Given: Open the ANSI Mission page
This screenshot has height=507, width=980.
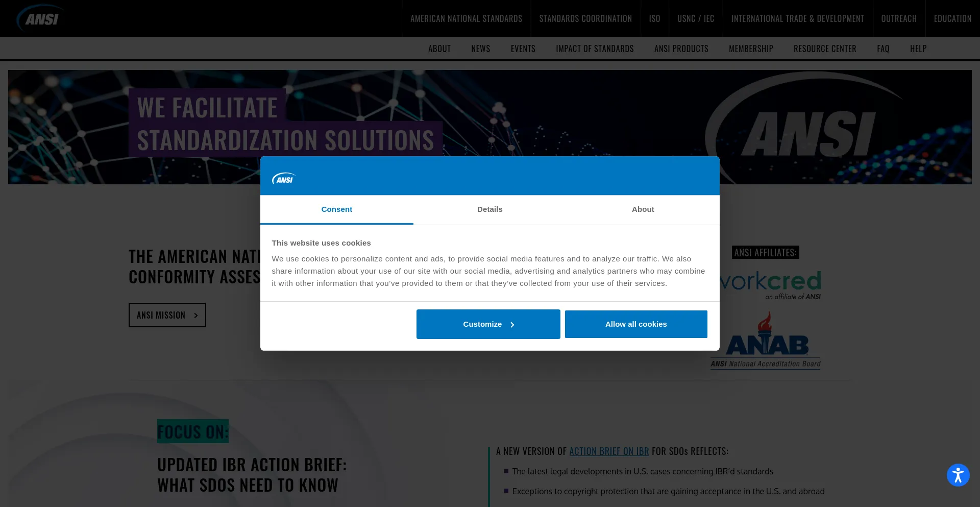Looking at the screenshot, I should [x=167, y=315].
